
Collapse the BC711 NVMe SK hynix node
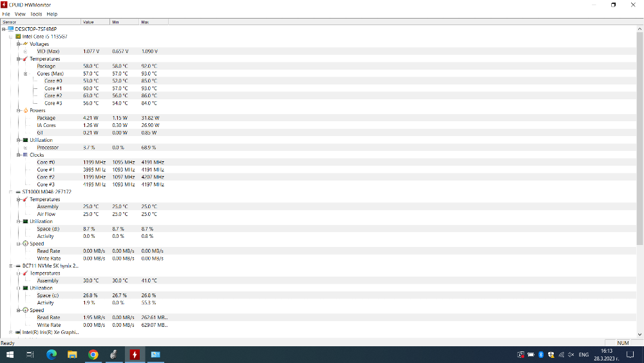click(x=11, y=266)
